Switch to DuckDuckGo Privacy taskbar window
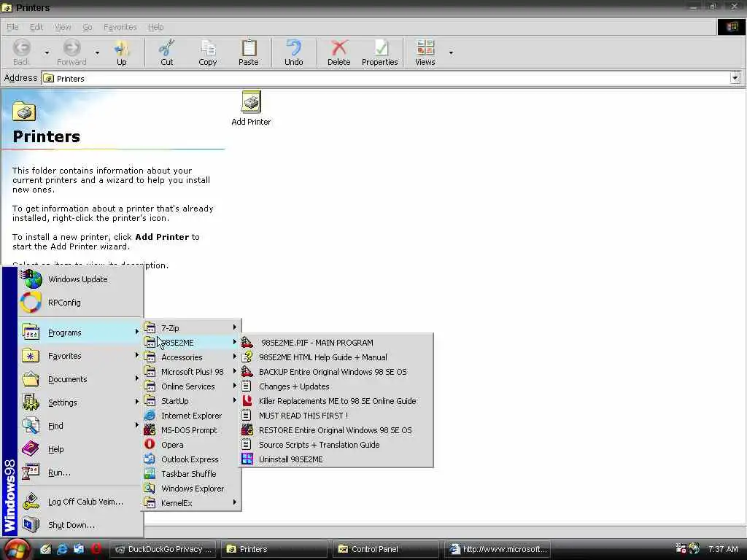 coord(163,549)
